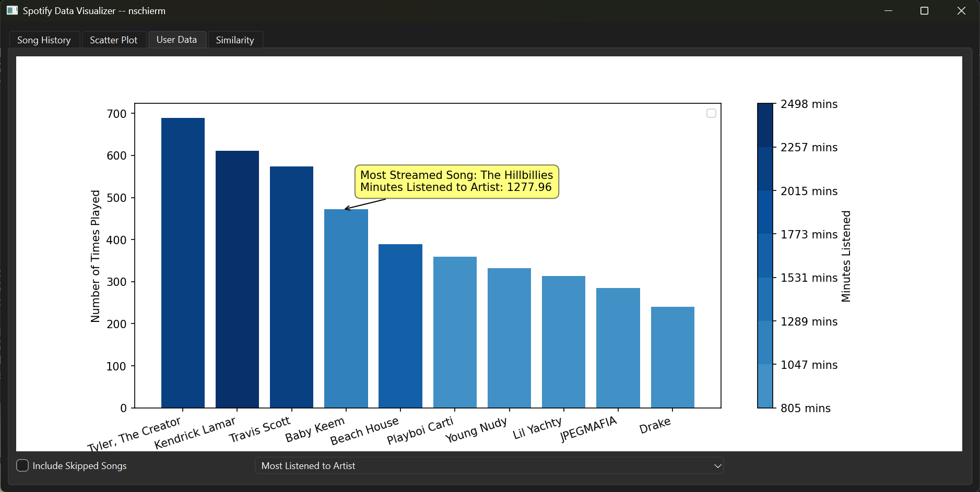The image size is (980, 492).
Task: Click the Most Streamed Song annotation box
Action: tap(456, 182)
